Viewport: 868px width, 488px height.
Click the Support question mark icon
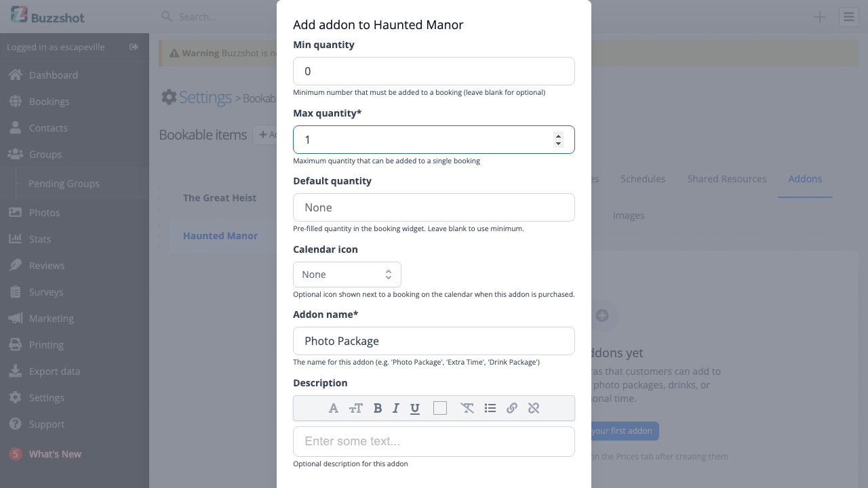(x=15, y=424)
